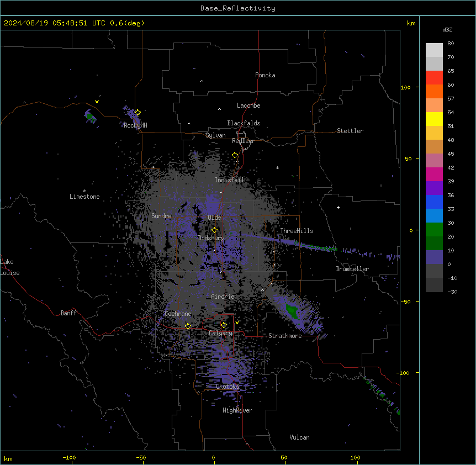Click the Calgary city label

point(220,333)
